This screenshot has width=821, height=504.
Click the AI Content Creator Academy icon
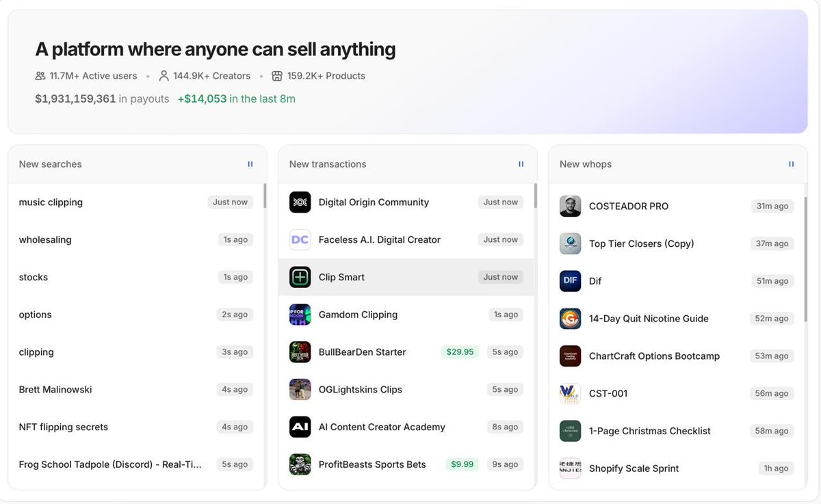[300, 427]
